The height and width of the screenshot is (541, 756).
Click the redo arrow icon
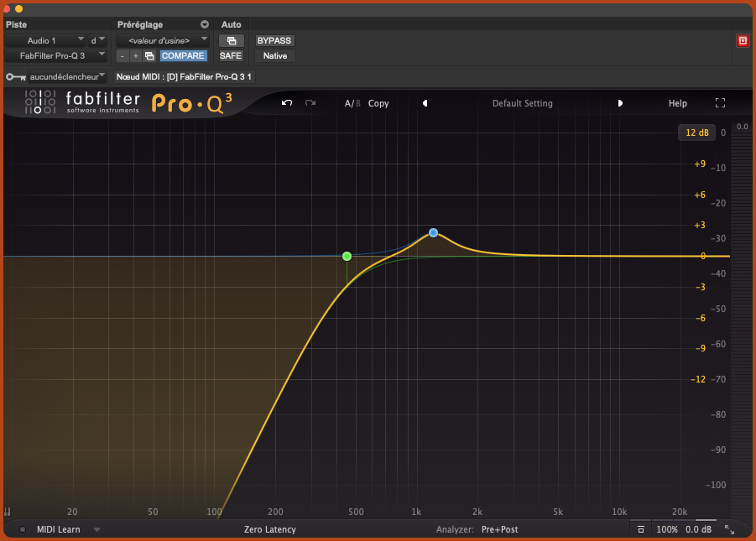[x=310, y=103]
